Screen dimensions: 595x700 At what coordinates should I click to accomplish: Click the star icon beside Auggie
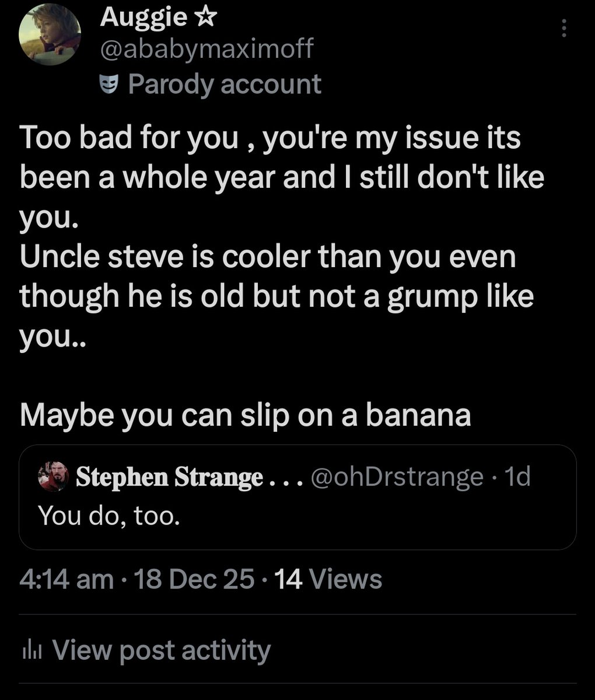(204, 18)
